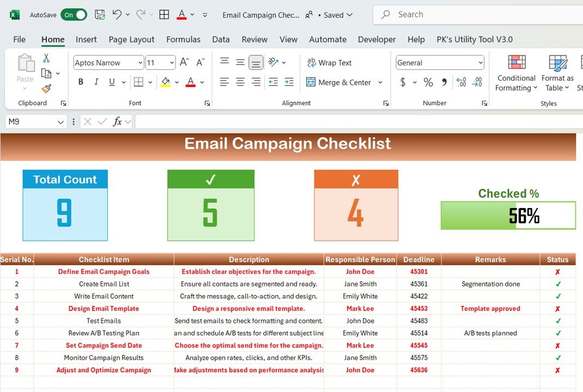This screenshot has width=583, height=392.
Task: Switch to the Data tab
Action: click(x=221, y=39)
